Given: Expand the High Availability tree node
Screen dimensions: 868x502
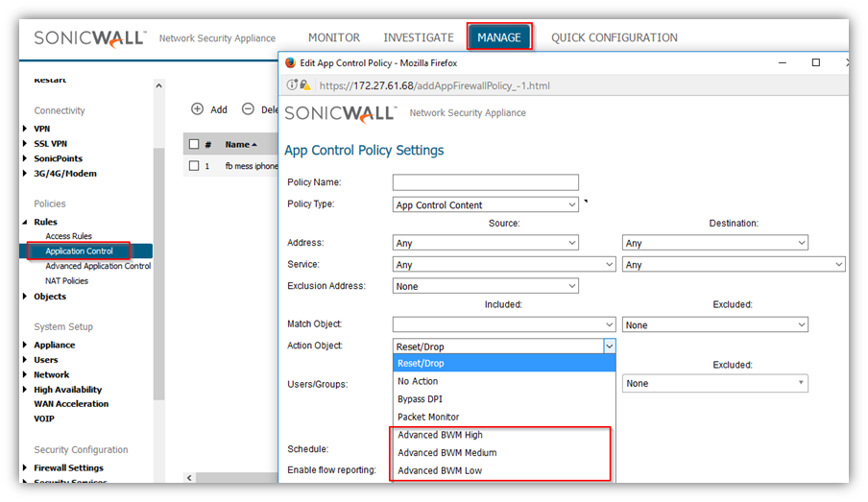Looking at the screenshot, I should click(25, 390).
